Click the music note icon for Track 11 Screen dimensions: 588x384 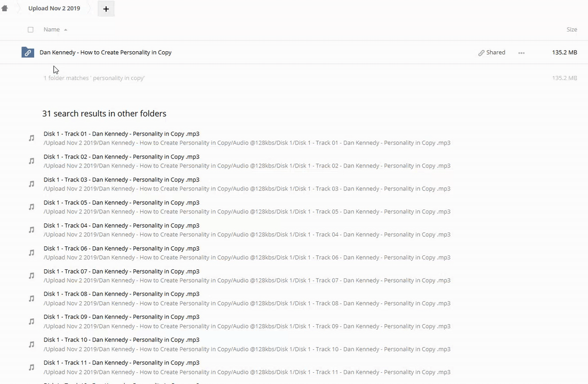(x=31, y=367)
